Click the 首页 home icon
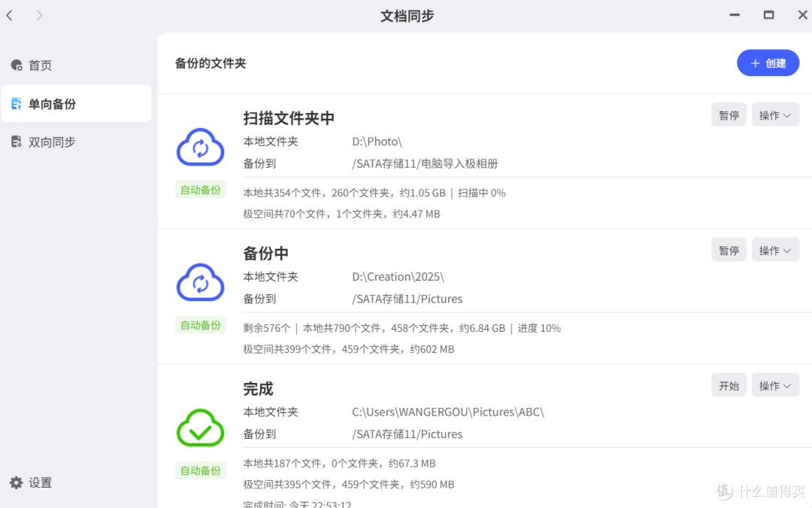The image size is (812, 508). 17,65
